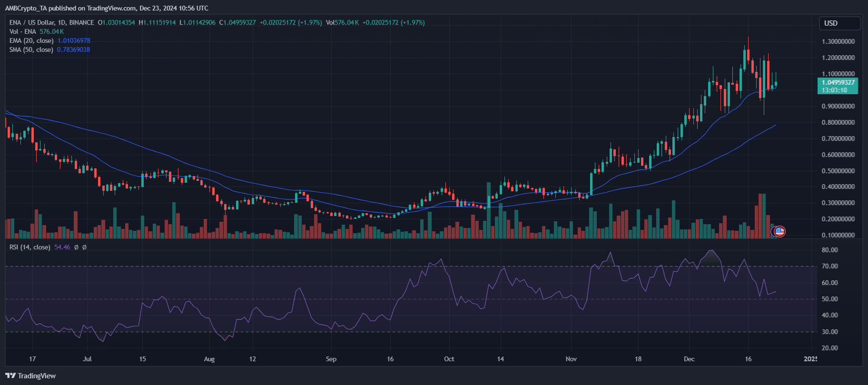This screenshot has width=868, height=385.
Task: Select the RSI (14, close) indicator legend
Action: 30,247
